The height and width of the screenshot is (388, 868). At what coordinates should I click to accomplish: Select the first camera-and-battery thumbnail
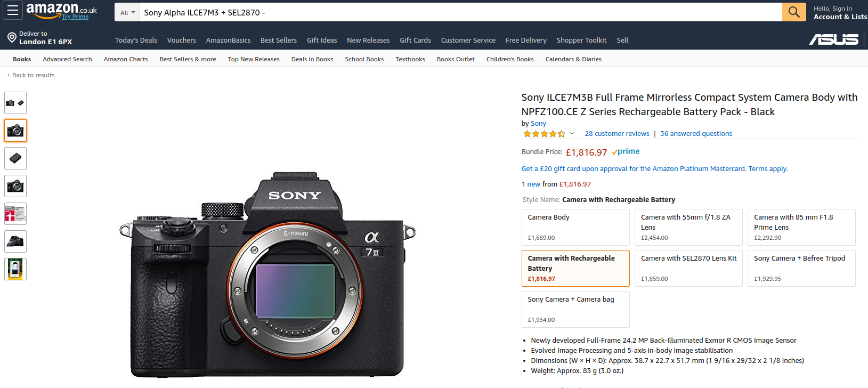(15, 103)
